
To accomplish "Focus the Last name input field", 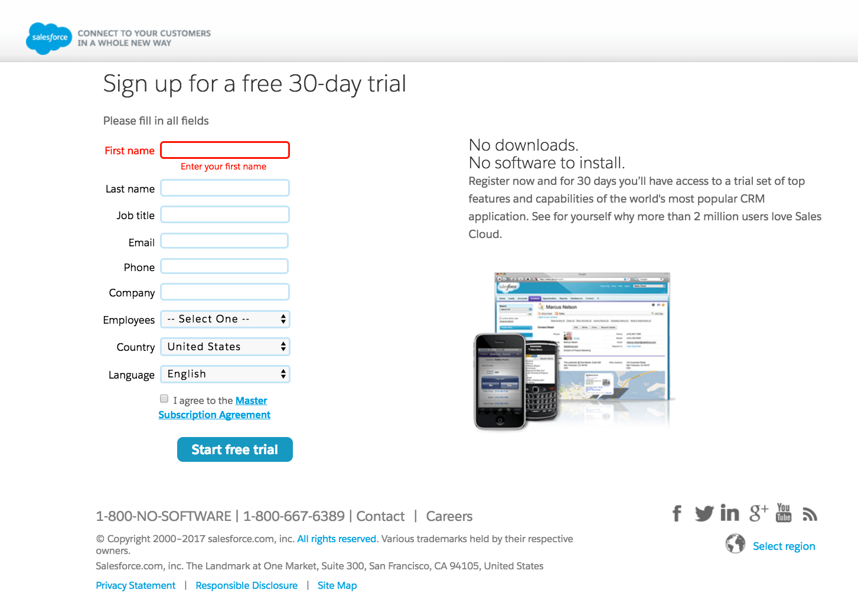I will point(225,188).
